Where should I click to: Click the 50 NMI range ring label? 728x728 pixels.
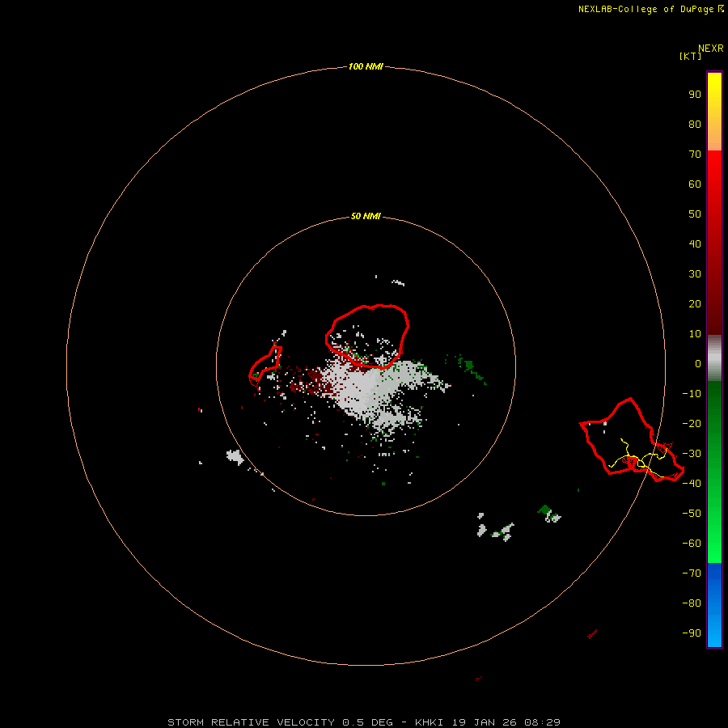366,216
